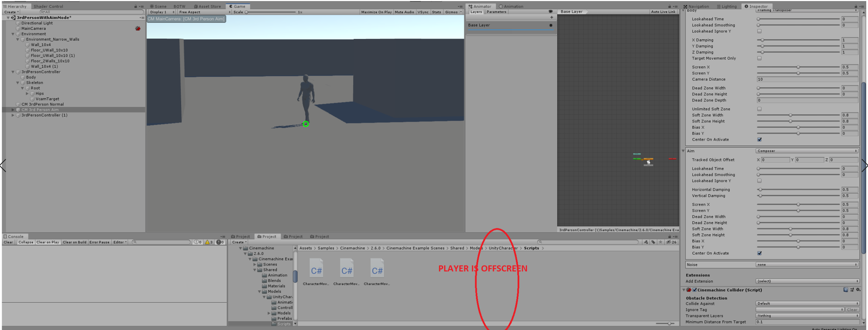Viewport: 868px width, 330px height.
Task: Select the Parameters tab in Animator
Action: pos(496,12)
